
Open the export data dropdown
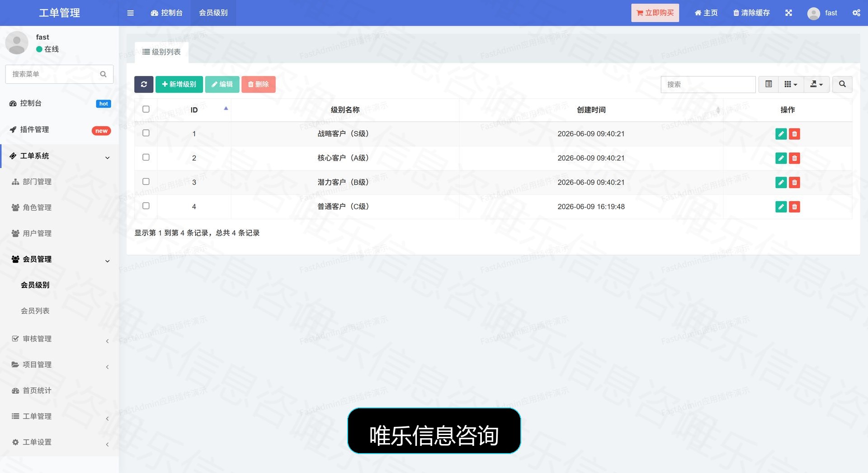click(816, 84)
